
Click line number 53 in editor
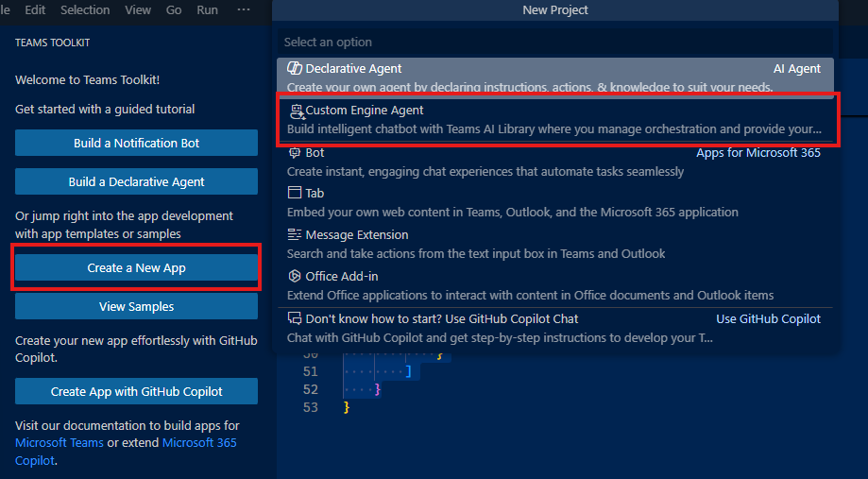point(311,407)
